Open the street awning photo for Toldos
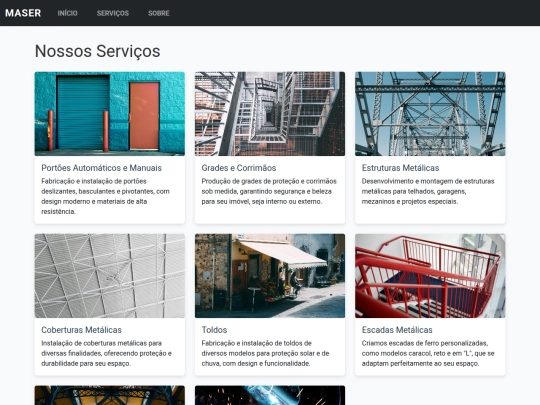Viewport: 540px width, 405px height. tap(270, 276)
